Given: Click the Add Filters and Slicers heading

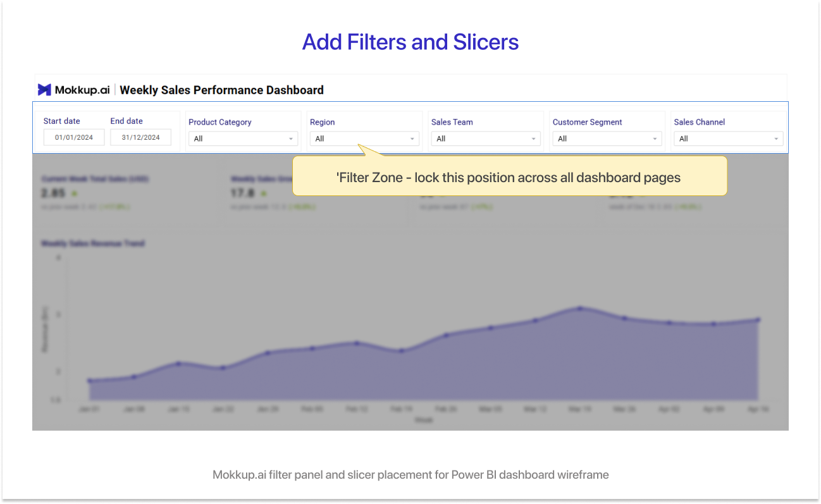Looking at the screenshot, I should coord(410,42).
